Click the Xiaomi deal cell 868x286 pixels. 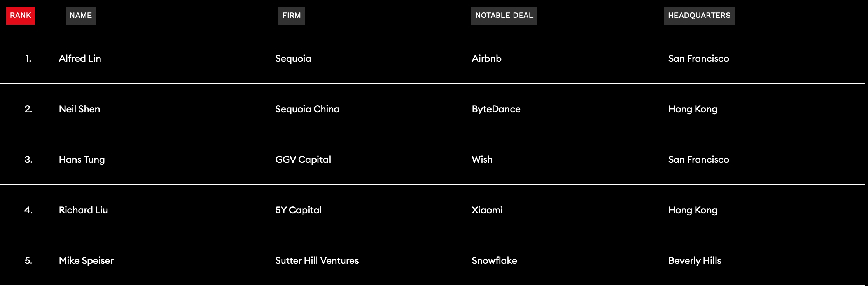pyautogui.click(x=487, y=210)
